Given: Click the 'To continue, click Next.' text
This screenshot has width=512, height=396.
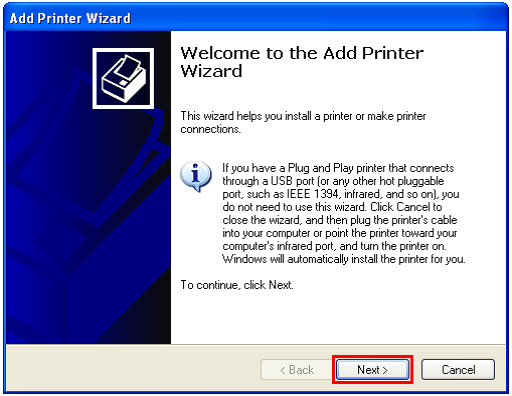Looking at the screenshot, I should click(237, 285).
